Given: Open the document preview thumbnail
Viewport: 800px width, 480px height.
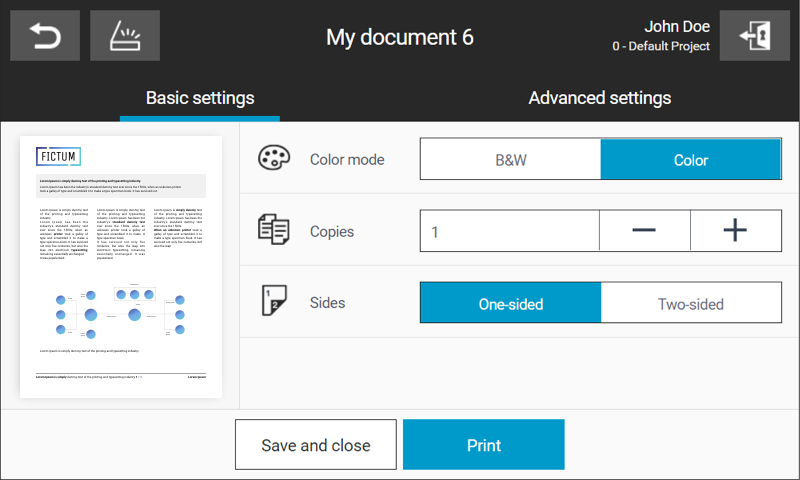Looking at the screenshot, I should [x=121, y=267].
